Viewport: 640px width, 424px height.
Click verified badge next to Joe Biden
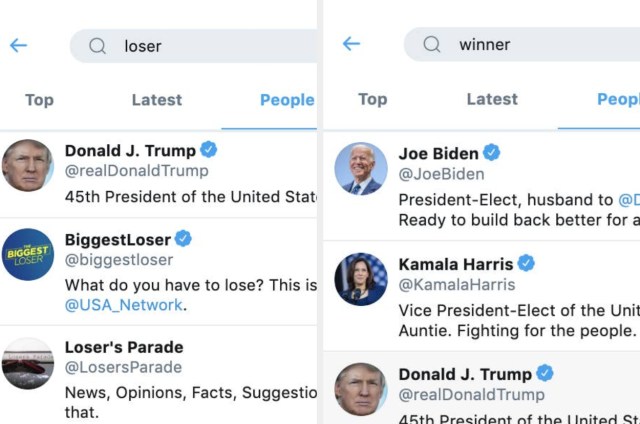pos(491,153)
